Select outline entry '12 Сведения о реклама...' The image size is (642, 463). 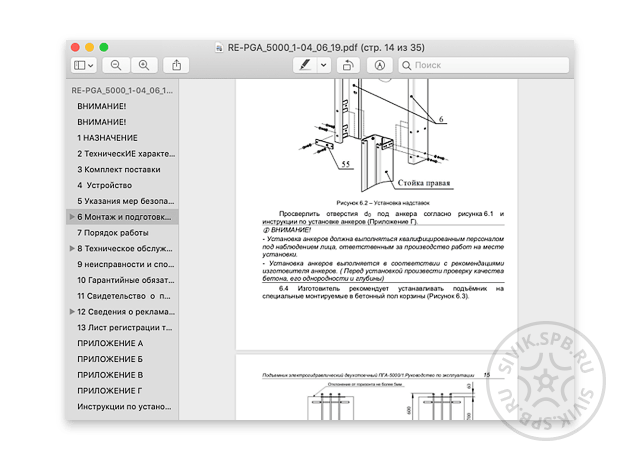coord(126,312)
